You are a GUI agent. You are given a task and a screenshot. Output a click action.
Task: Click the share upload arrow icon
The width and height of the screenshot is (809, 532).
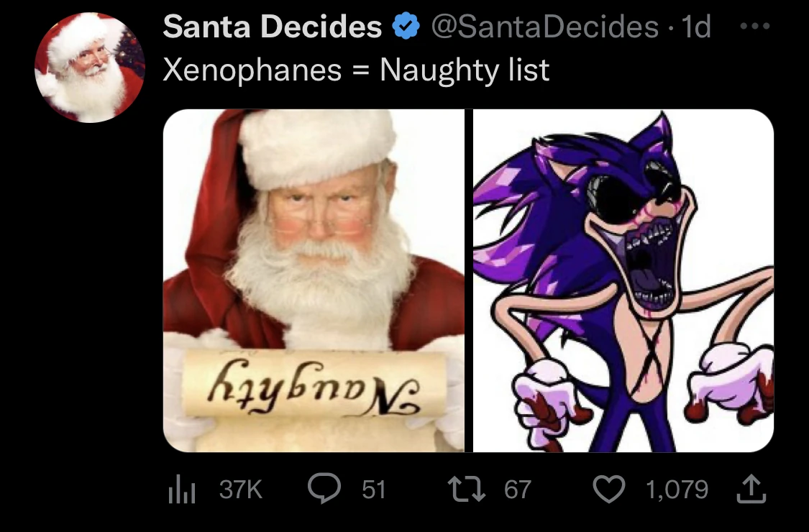pyautogui.click(x=751, y=490)
